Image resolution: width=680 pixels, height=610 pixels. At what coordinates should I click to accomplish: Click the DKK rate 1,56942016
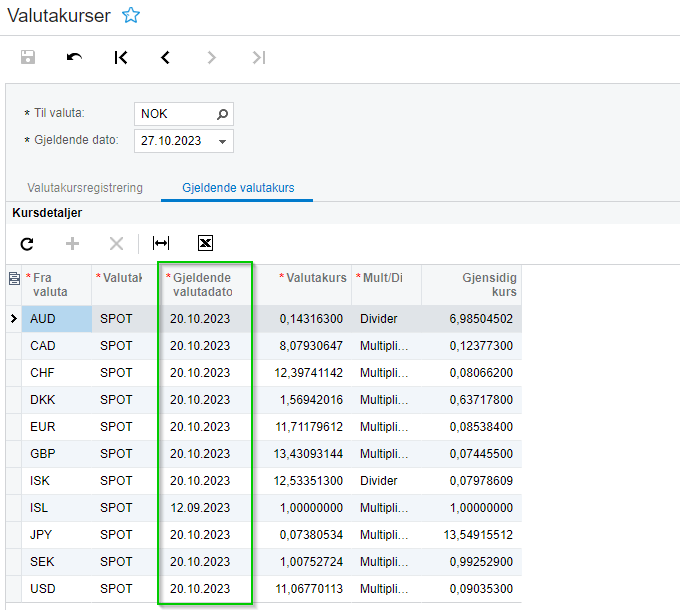(x=311, y=399)
